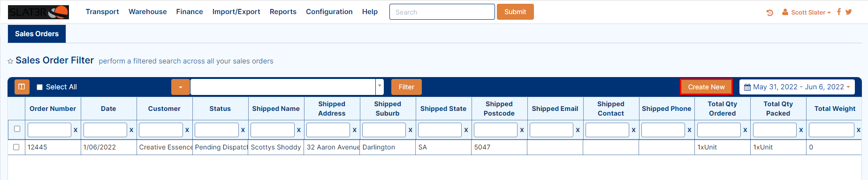
Task: Click the Create New button
Action: click(x=706, y=87)
